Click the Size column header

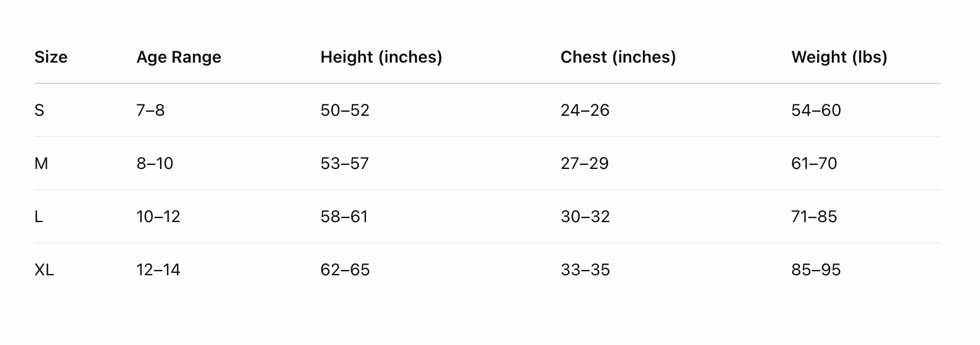coord(51,57)
